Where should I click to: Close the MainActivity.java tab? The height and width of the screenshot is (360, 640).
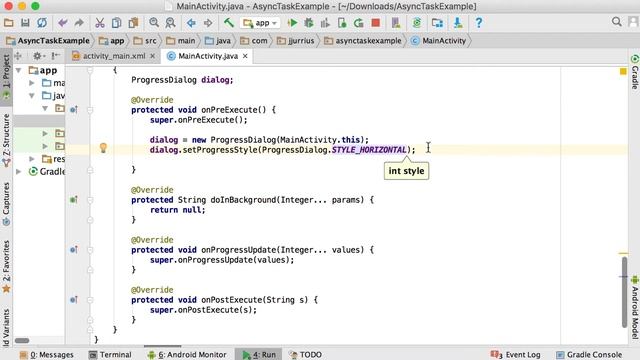coord(245,56)
